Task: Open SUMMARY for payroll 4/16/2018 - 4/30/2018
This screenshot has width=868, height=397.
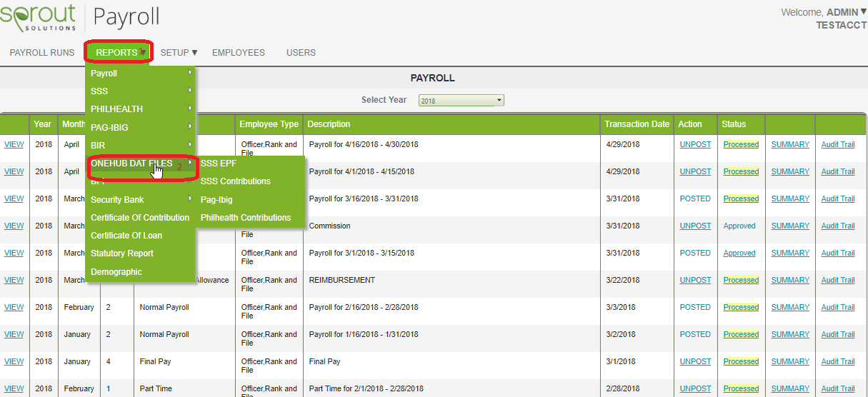Action: pyautogui.click(x=790, y=144)
